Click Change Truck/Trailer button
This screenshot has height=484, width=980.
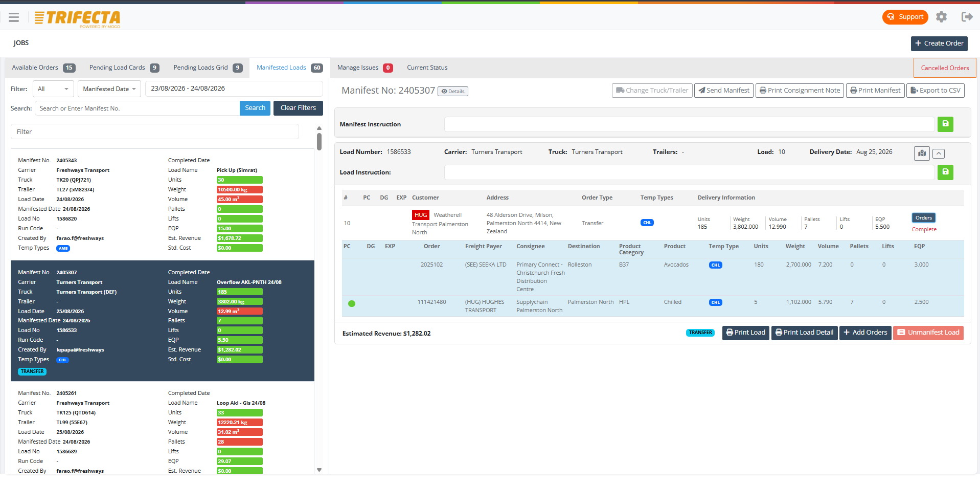click(x=652, y=91)
